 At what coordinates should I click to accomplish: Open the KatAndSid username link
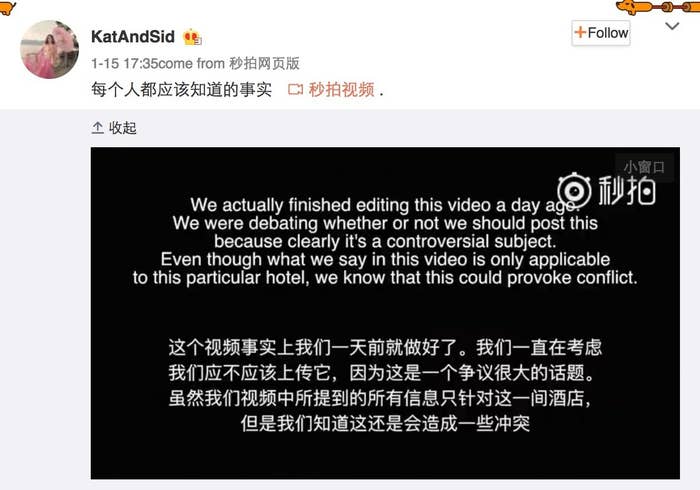tap(133, 37)
